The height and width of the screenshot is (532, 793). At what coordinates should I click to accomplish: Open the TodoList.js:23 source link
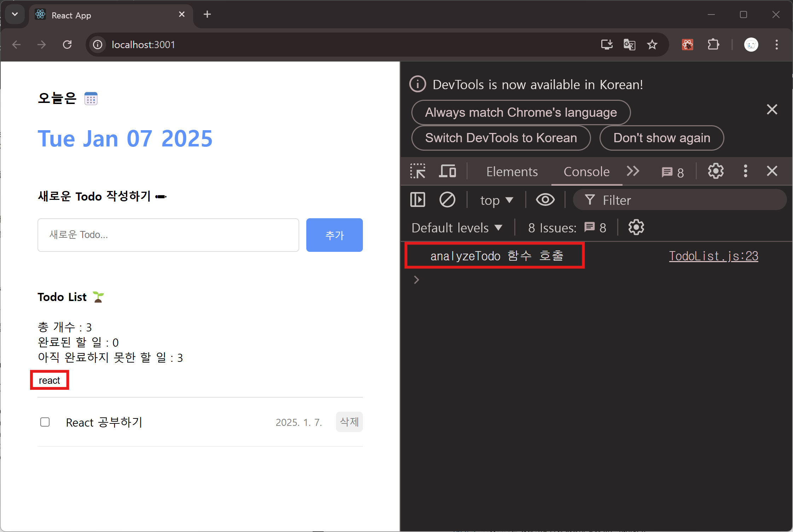[x=713, y=256]
